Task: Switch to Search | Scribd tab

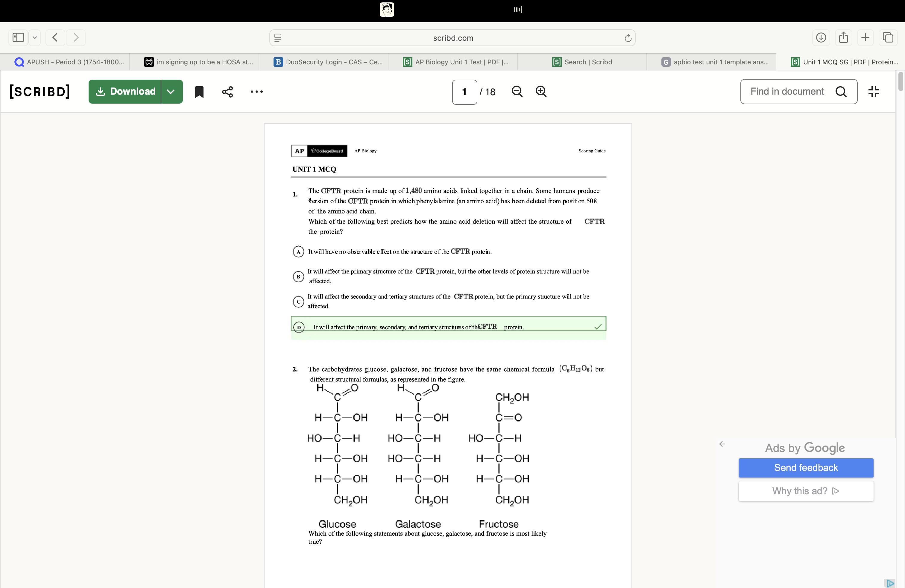Action: (583, 62)
